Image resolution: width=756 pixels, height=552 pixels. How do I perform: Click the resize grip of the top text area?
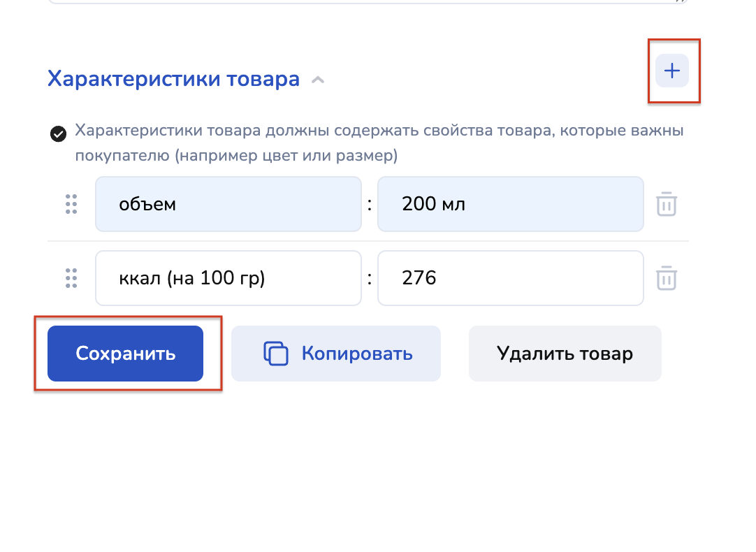point(680,1)
